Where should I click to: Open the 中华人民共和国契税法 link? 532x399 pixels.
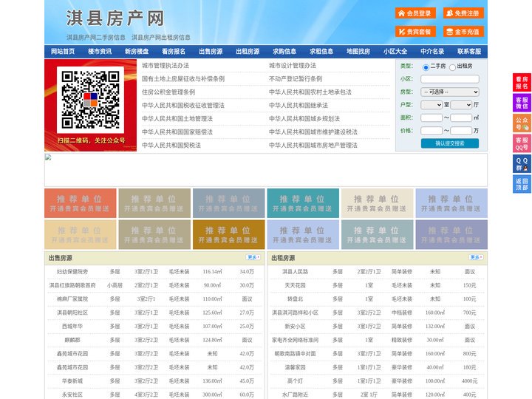click(x=171, y=146)
